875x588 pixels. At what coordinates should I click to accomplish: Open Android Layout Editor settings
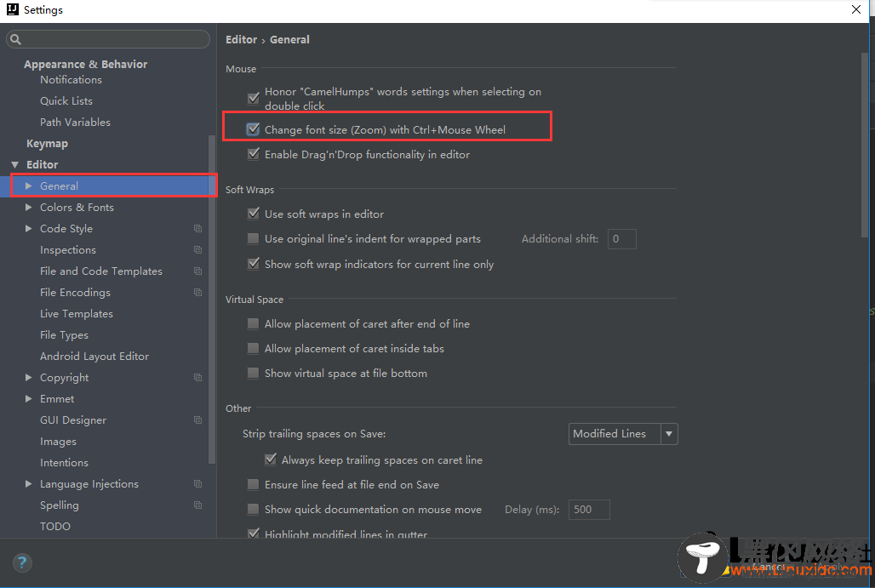[x=94, y=356]
